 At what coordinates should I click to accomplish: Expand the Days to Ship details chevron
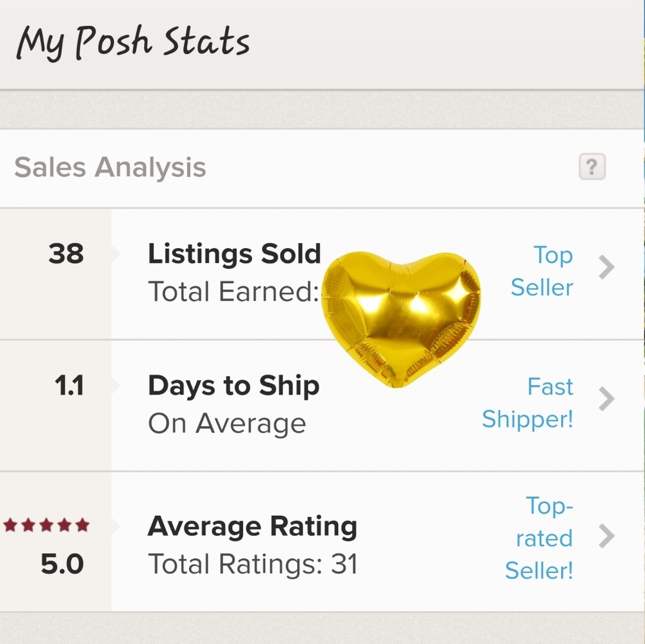(605, 400)
